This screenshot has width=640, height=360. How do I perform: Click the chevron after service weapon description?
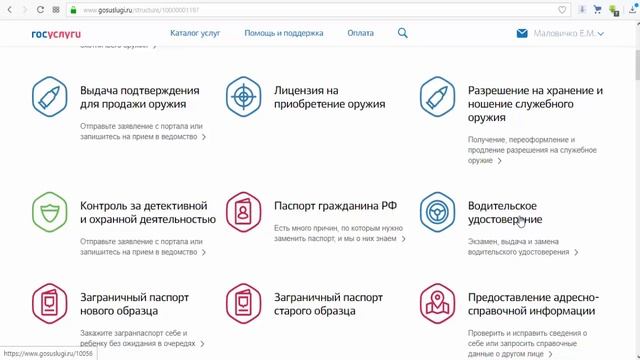coord(499,161)
